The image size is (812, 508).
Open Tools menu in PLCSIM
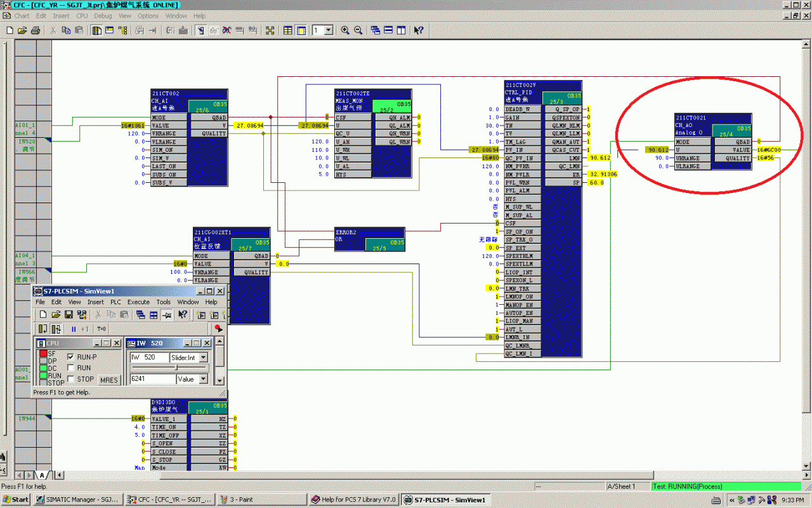pyautogui.click(x=163, y=302)
